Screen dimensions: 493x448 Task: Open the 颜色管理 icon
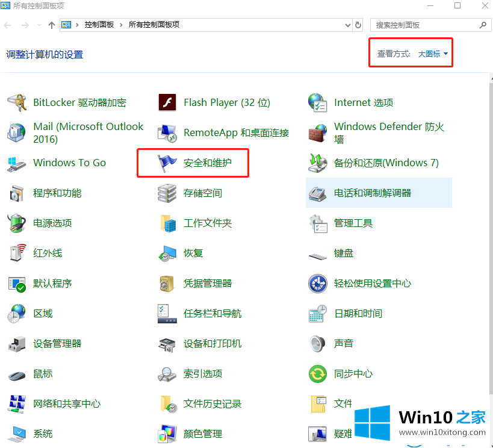[167, 434]
